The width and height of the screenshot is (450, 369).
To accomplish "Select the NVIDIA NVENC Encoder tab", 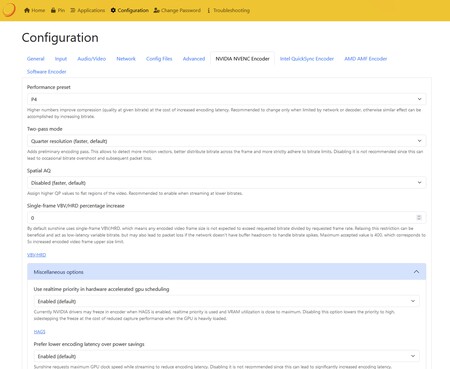I will click(x=242, y=59).
